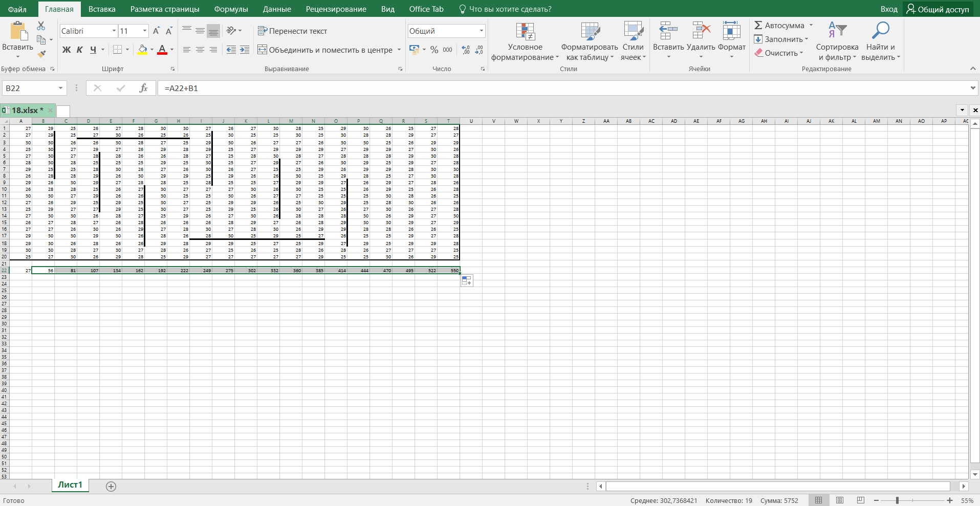The image size is (980, 506).
Task: Expand the Name Box dropdown arrow
Action: pyautogui.click(x=60, y=88)
